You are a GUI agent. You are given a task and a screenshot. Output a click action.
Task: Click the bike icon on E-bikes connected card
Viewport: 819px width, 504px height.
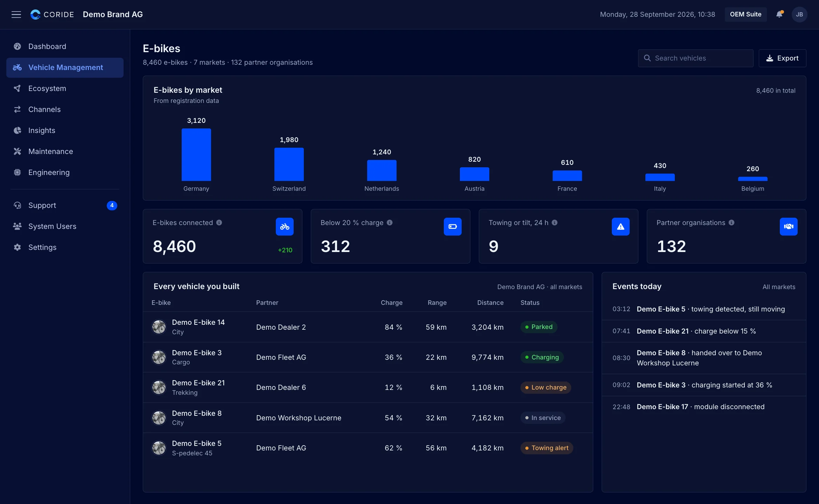(285, 227)
